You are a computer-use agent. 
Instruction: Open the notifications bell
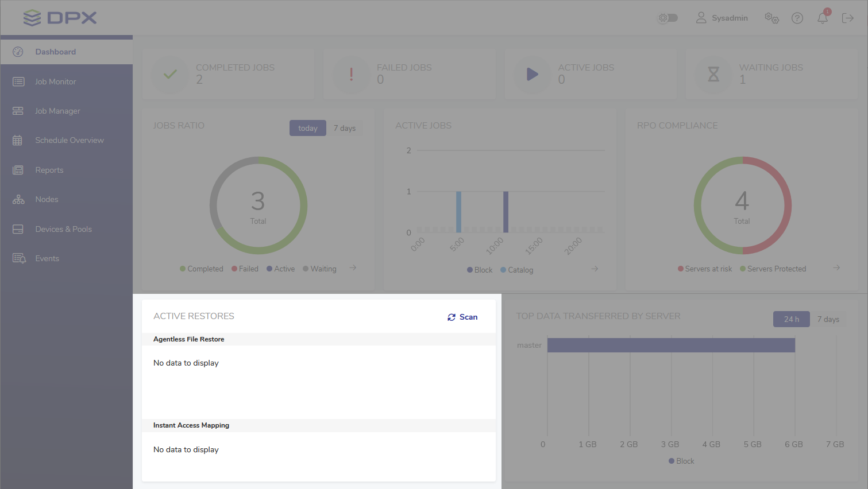pyautogui.click(x=823, y=18)
